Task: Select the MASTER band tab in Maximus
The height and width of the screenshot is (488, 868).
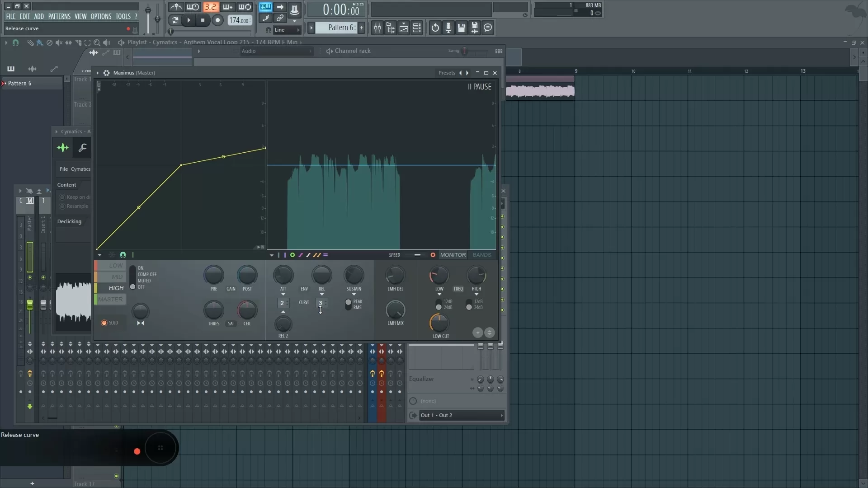Action: (110, 299)
